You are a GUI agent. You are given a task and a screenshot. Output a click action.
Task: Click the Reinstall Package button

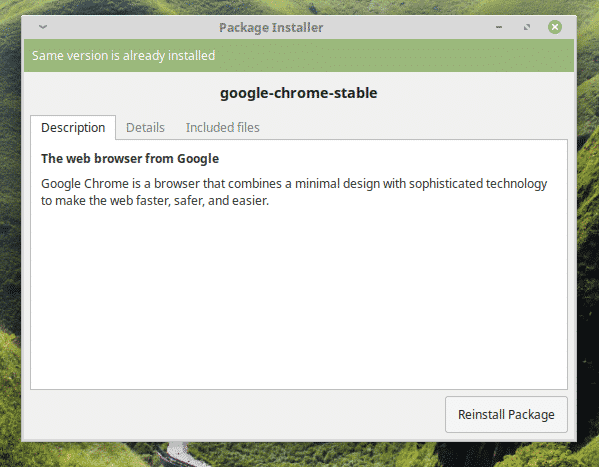pyautogui.click(x=506, y=415)
